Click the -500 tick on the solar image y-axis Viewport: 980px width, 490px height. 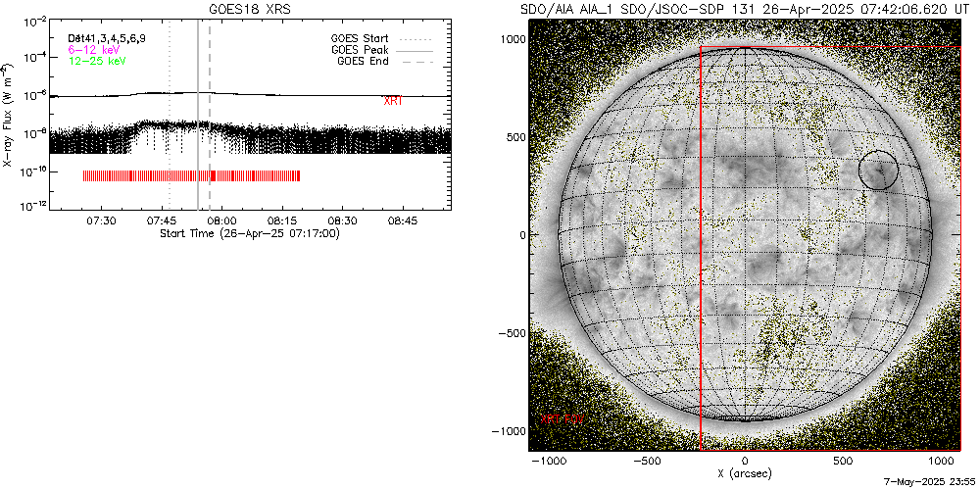coord(512,333)
